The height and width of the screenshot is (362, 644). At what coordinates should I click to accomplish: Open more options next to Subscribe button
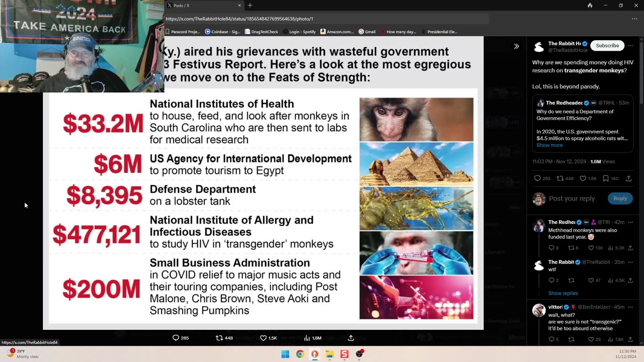click(x=630, y=45)
